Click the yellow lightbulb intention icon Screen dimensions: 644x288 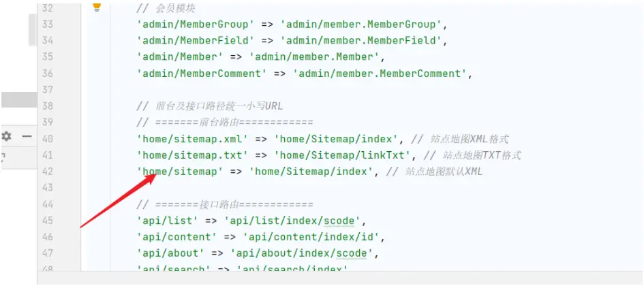[x=97, y=7]
